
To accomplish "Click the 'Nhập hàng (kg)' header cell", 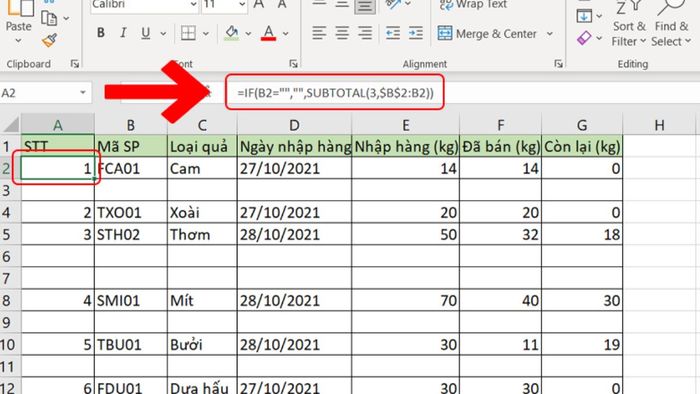I will (405, 146).
